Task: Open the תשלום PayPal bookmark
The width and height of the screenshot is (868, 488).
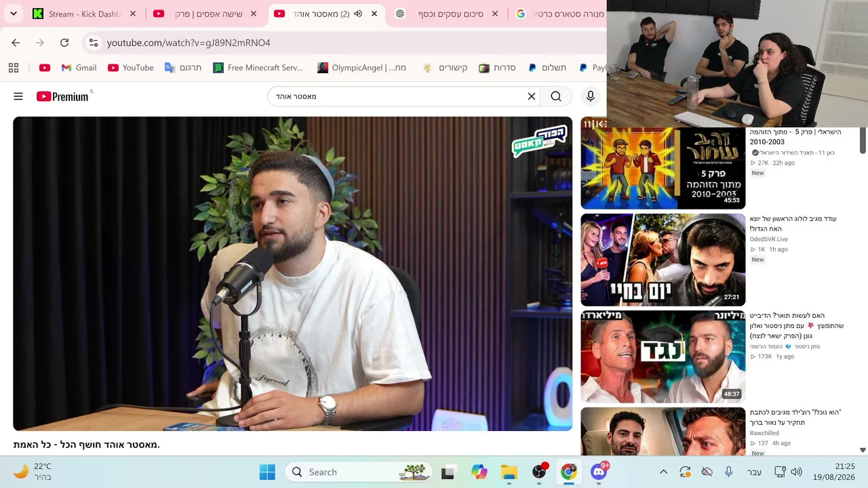Action: (547, 68)
